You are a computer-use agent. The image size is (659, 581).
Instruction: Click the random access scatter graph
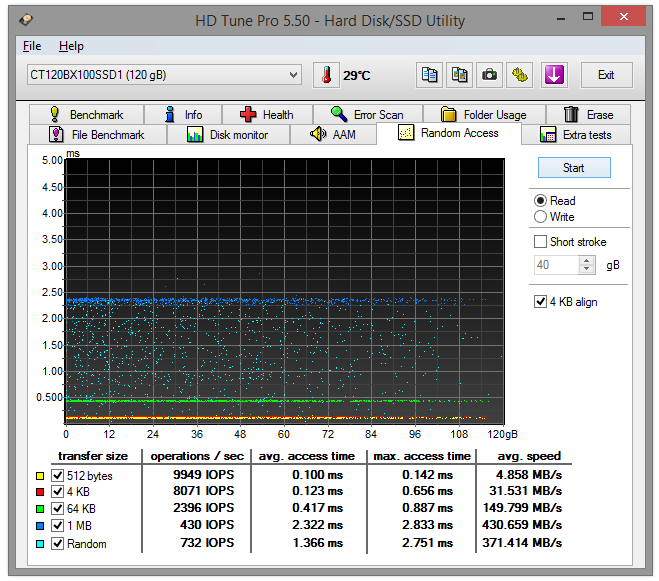click(x=285, y=291)
